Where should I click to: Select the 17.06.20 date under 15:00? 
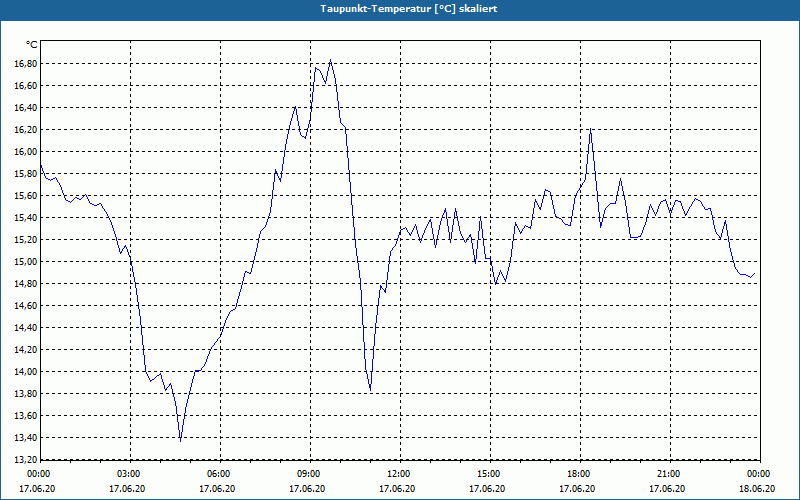[x=487, y=488]
